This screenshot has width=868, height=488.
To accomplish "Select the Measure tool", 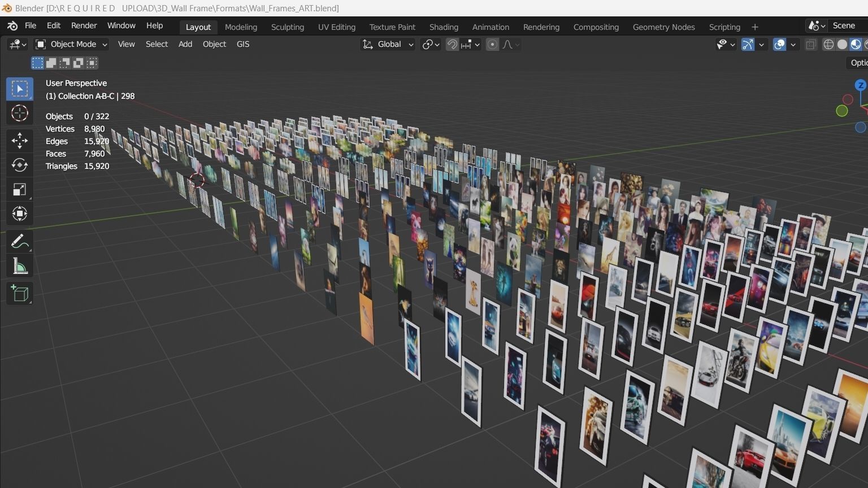I will coord(20,265).
